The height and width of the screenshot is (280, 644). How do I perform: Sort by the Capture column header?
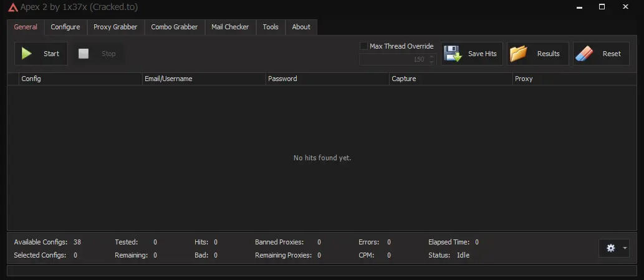451,79
